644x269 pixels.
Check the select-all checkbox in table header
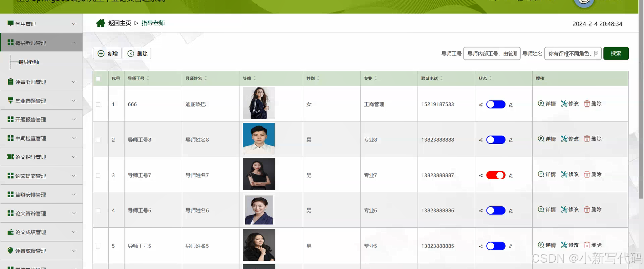point(98,79)
